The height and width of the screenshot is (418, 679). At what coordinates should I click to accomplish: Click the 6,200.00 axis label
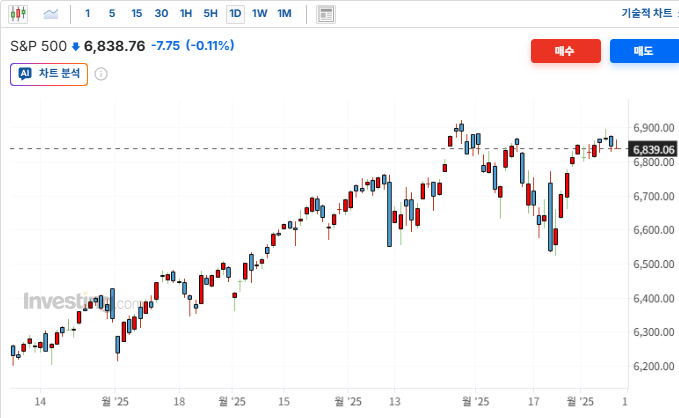(x=653, y=366)
